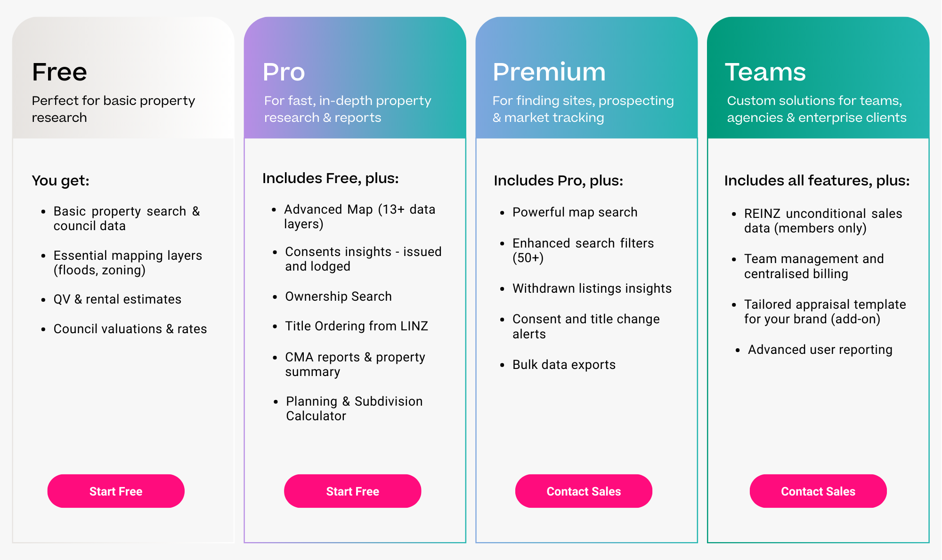
Task: Click the Title Ordering from LINZ item
Action: pos(357,326)
